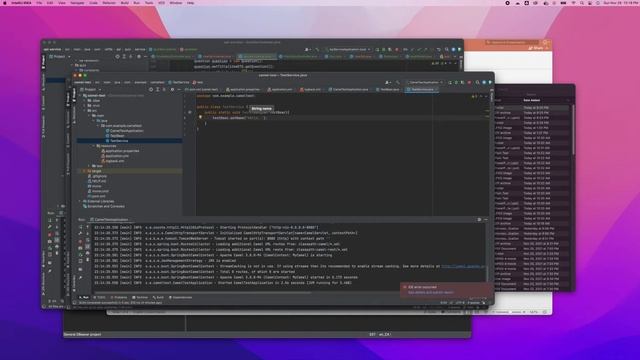Screen dimensions: 640x360
Task: Expand the test folder arrow
Action: point(89,166)
